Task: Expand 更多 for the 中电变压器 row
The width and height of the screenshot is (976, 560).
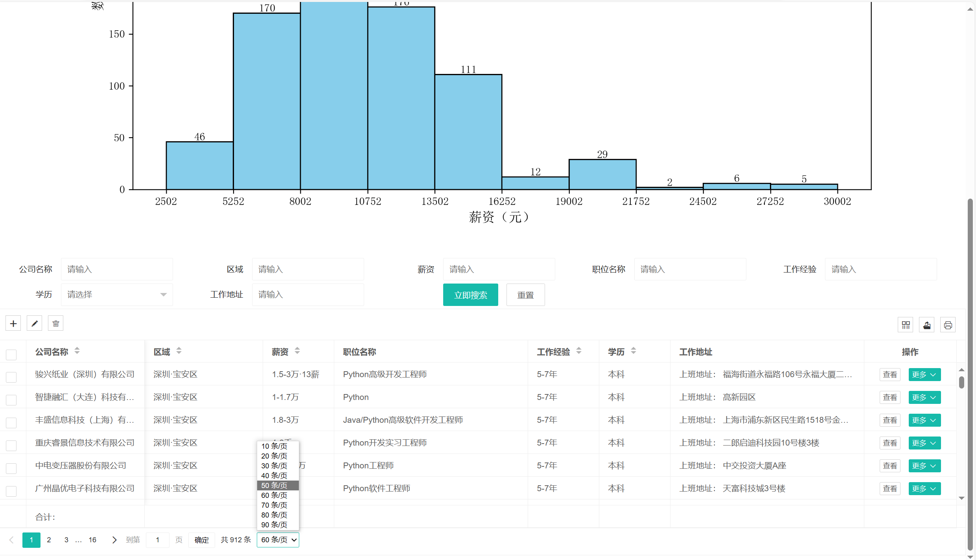Action: pyautogui.click(x=924, y=466)
